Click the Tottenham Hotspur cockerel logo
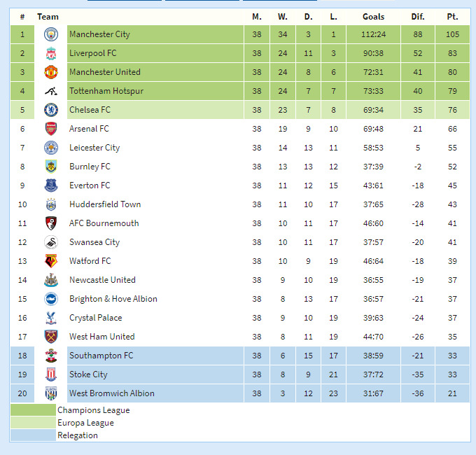The width and height of the screenshot is (476, 455). coord(51,91)
